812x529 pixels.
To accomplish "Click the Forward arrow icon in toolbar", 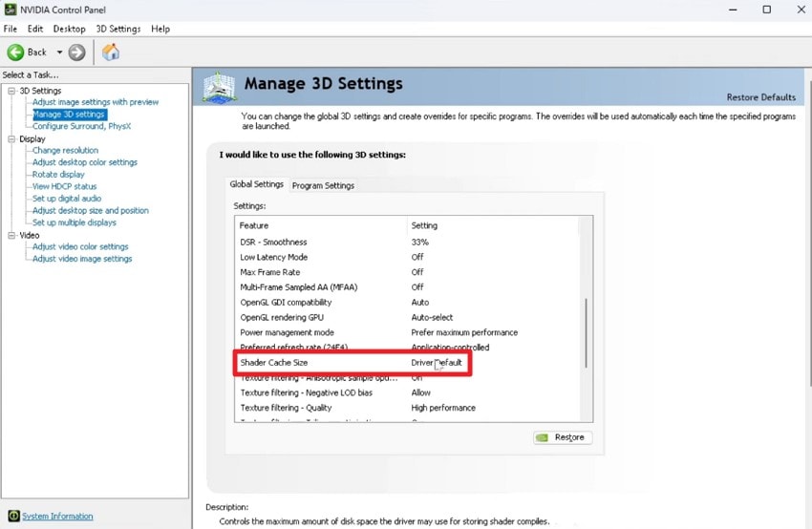I will tap(76, 53).
